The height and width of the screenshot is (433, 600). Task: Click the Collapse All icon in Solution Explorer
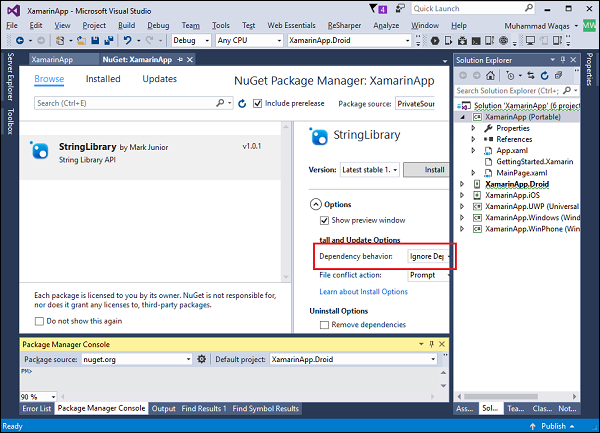[559, 76]
